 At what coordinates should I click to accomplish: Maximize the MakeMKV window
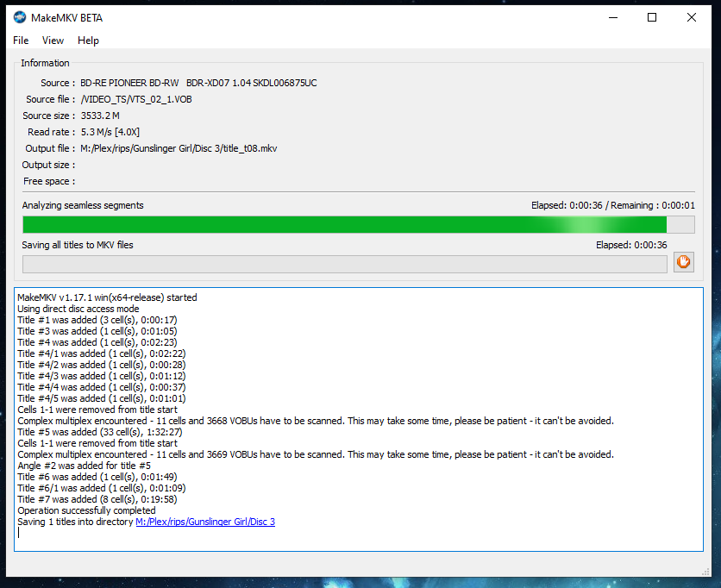pos(651,16)
